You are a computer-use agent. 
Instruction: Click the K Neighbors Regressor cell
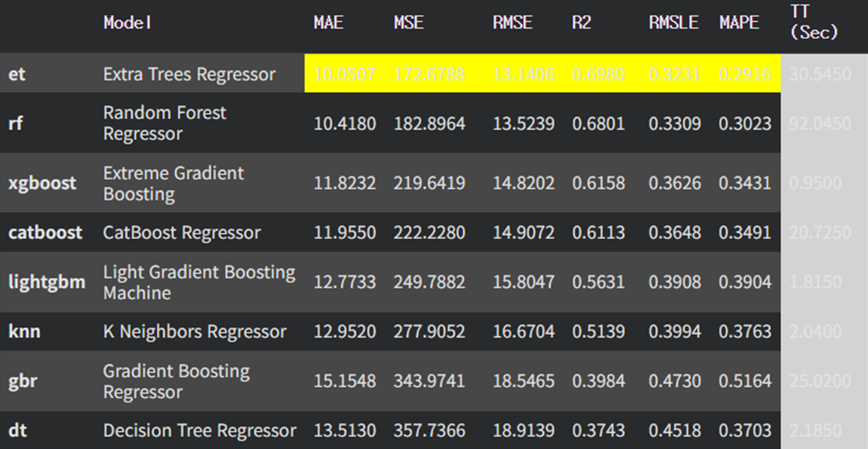[x=195, y=331]
